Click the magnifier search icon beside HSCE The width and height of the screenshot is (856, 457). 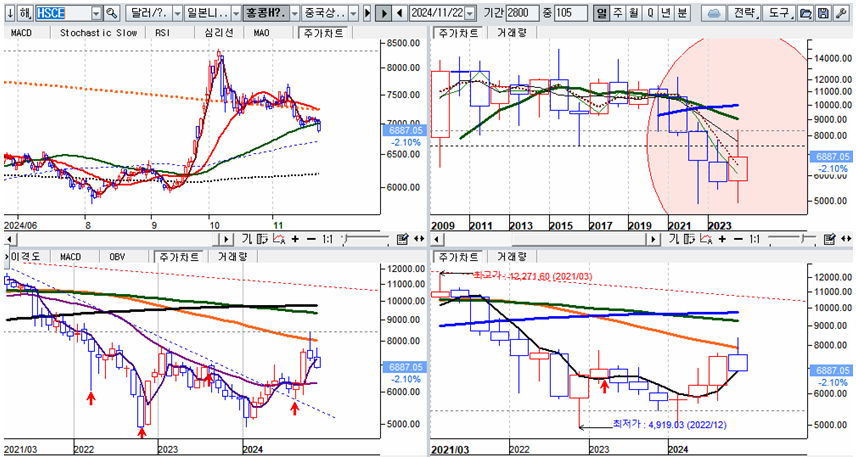click(x=111, y=13)
